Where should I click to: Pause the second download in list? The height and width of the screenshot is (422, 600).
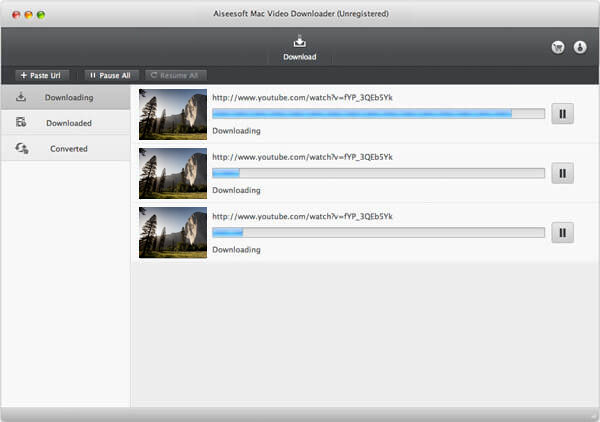tap(562, 173)
